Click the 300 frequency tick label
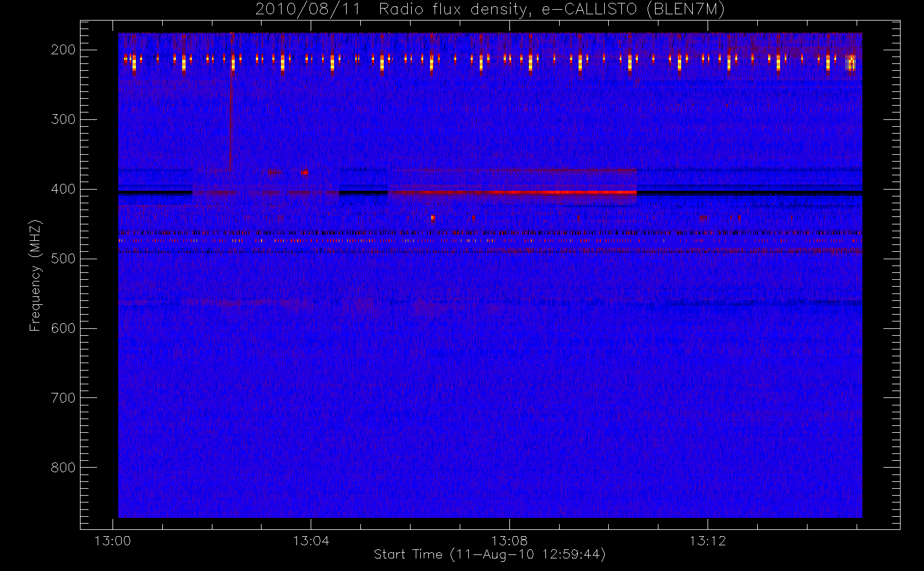Viewport: 924px width, 571px height. [63, 119]
